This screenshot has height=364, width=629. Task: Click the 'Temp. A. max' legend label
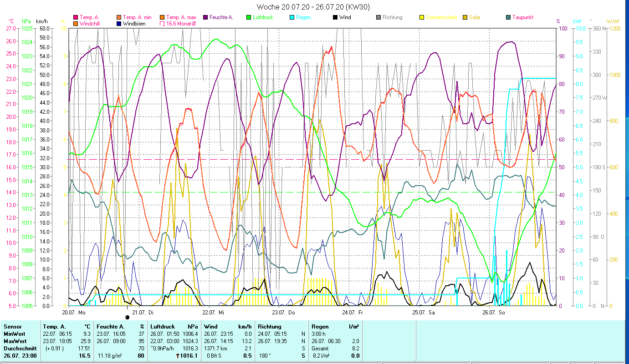(x=181, y=17)
